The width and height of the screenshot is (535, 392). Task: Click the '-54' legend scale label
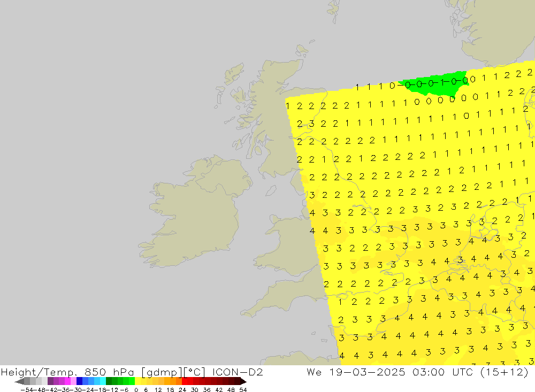click(x=27, y=390)
